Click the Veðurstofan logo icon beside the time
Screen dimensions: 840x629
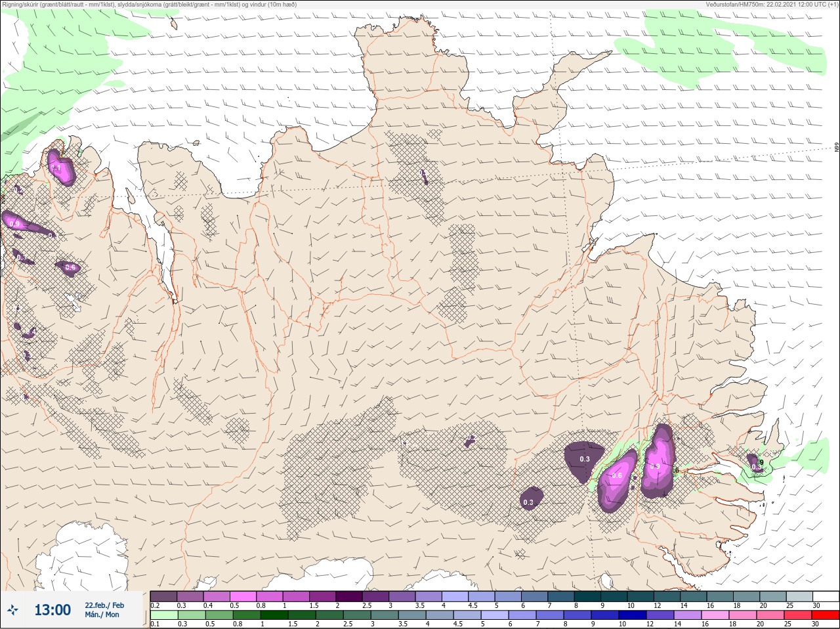(x=14, y=610)
